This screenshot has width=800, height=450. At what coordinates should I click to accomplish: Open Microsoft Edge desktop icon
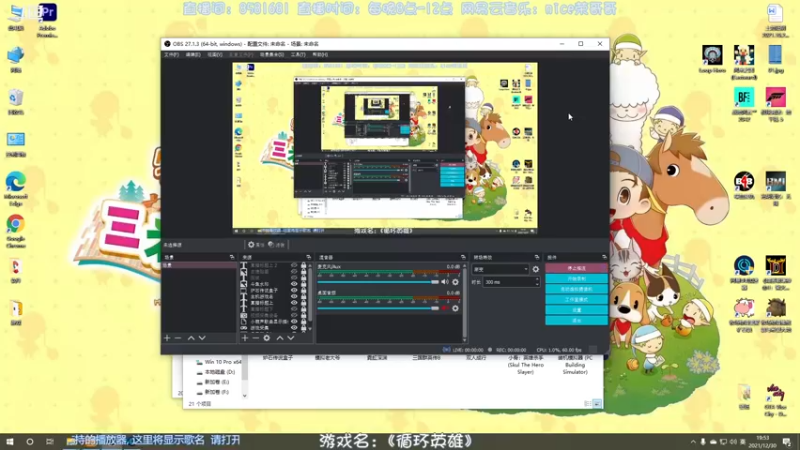point(16,189)
